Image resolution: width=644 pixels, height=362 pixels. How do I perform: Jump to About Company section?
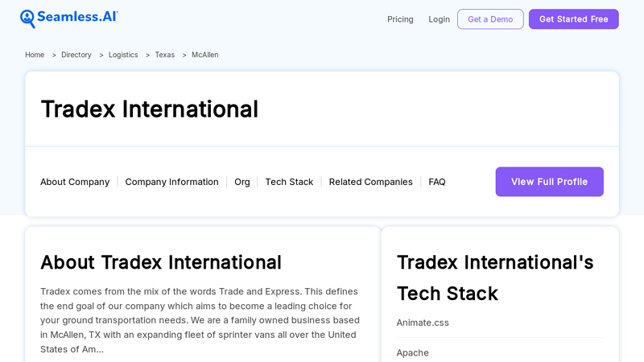[75, 182]
